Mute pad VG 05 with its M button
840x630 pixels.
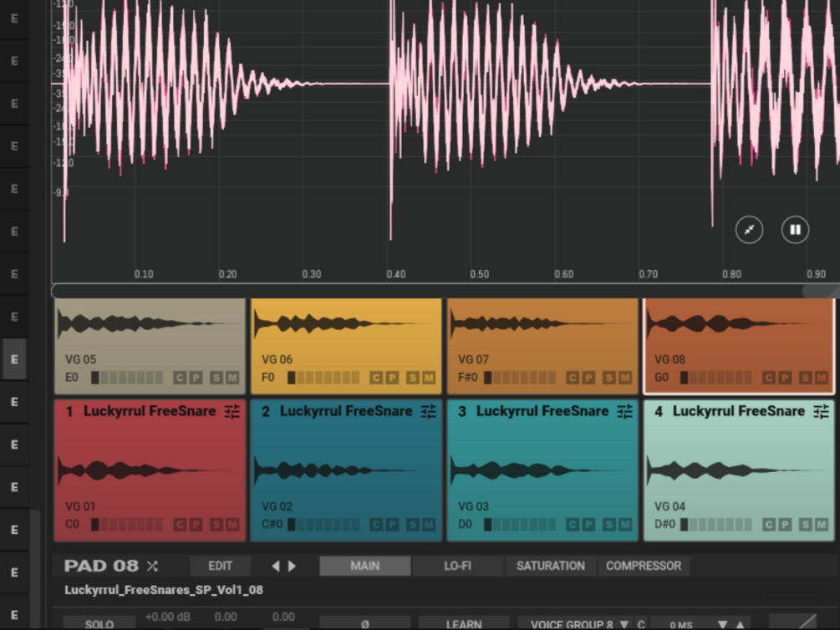click(232, 378)
